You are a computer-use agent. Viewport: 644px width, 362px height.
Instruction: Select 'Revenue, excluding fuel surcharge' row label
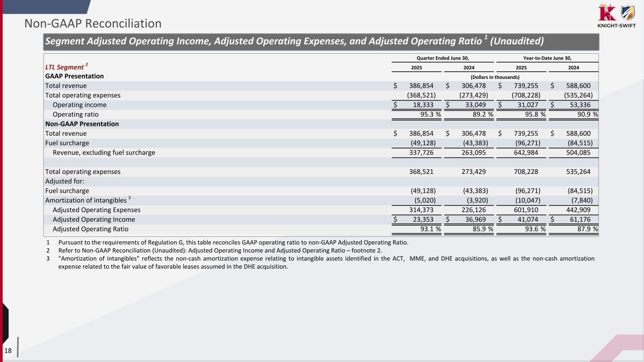click(104, 153)
